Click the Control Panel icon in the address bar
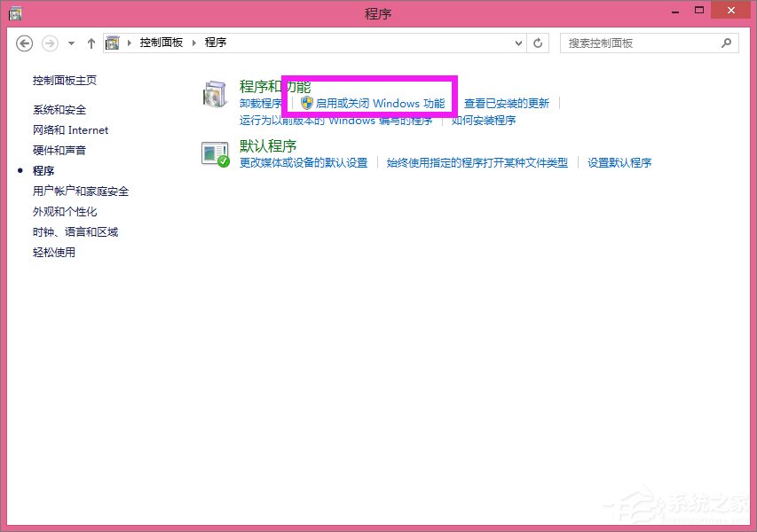Screen dimensions: 757x532 112,42
